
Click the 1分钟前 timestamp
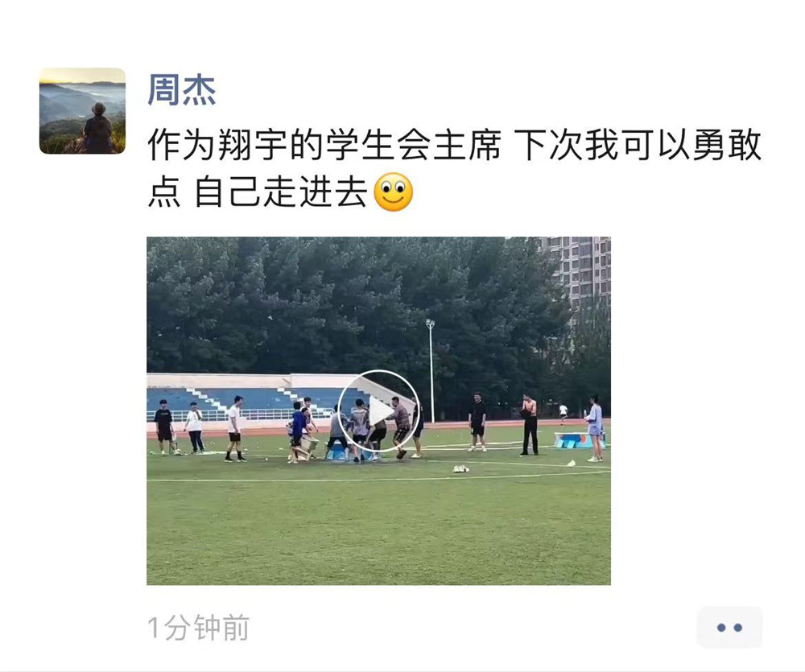pos(198,628)
